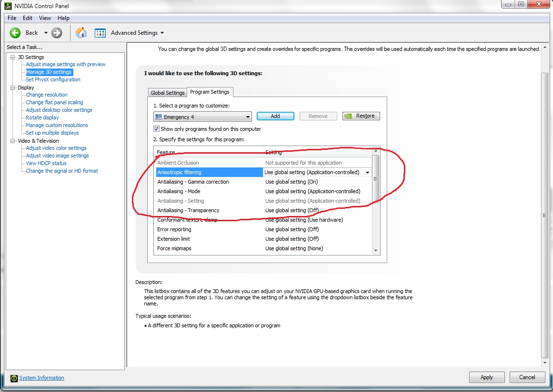
Task: Collapse the 3D Settings tree node
Action: (13, 57)
